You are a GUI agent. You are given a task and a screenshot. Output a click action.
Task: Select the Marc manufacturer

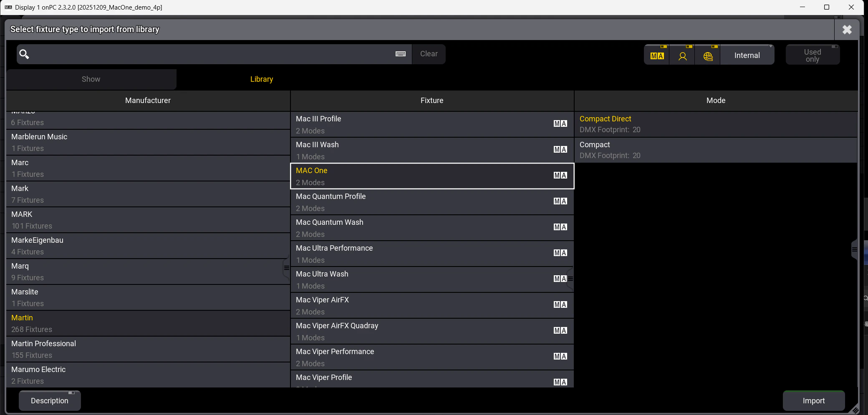148,169
